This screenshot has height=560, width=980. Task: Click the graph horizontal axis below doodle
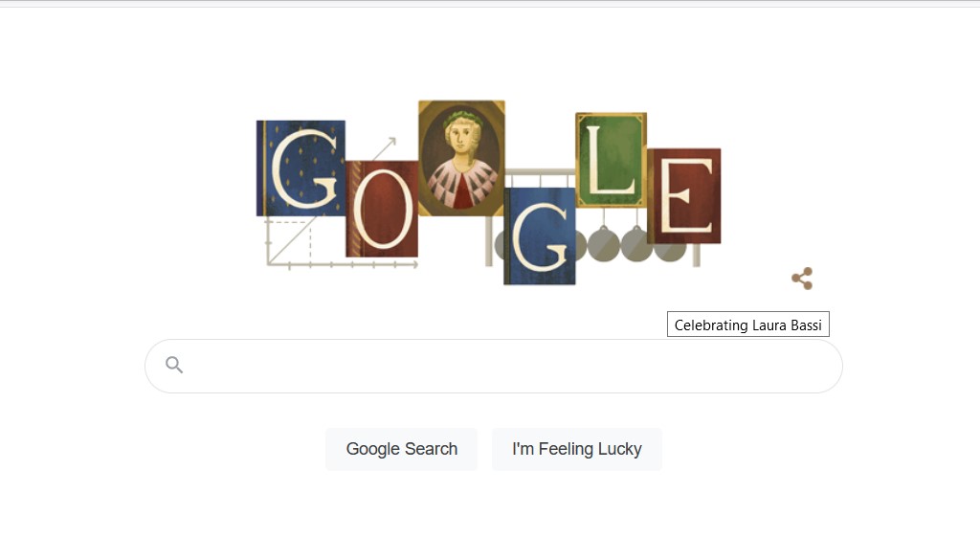342,265
